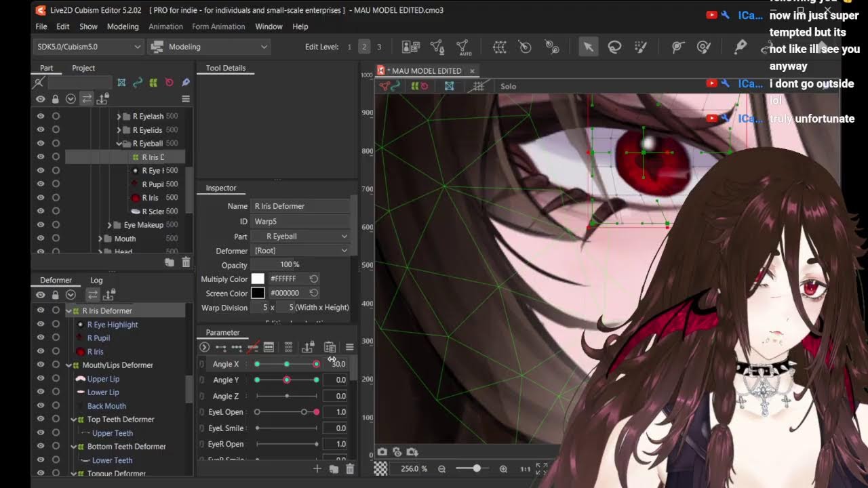Hide the Eye Makeup part
The image size is (868, 488).
[x=40, y=224]
